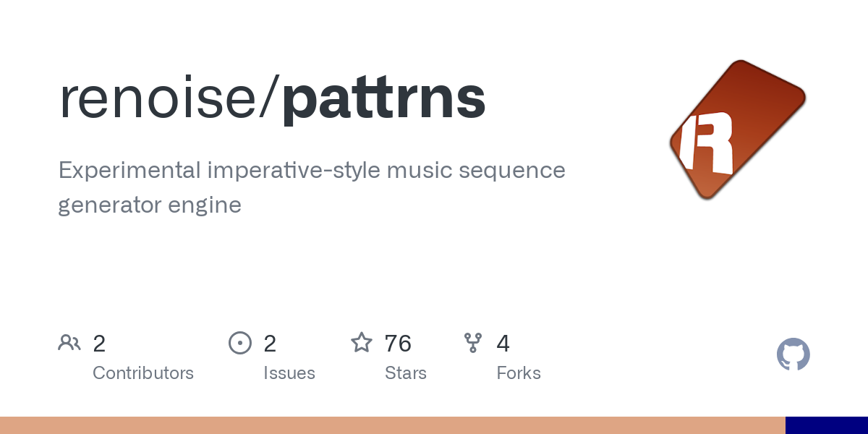
Task: Click the 'Experimental imperative-style music sequence' description line
Action: (x=312, y=171)
